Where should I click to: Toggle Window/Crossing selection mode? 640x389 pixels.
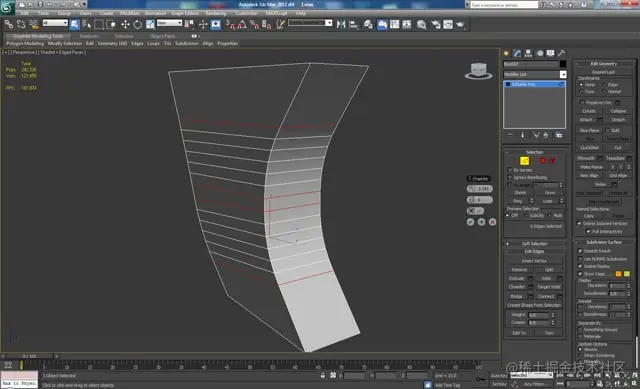pyautogui.click(x=111, y=24)
